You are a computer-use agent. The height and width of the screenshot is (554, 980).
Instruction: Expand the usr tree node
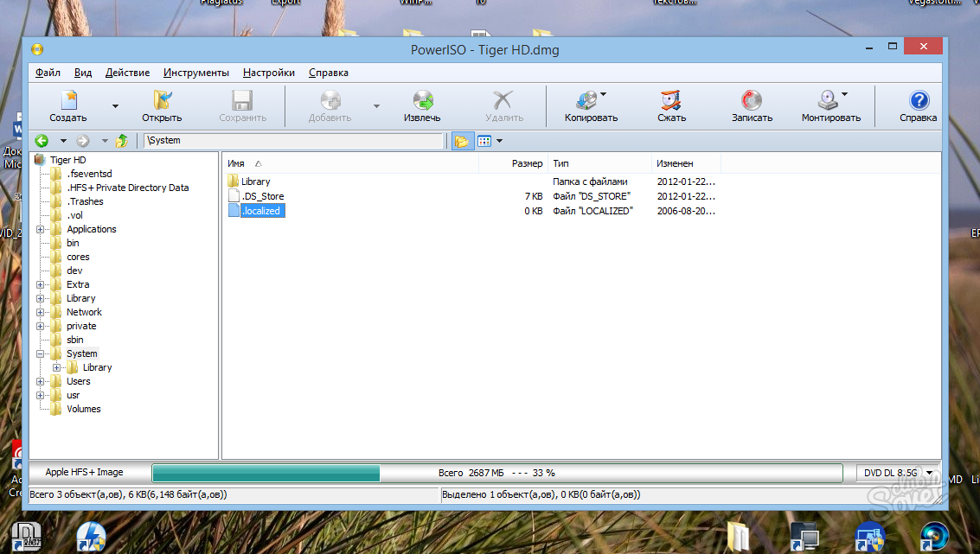[x=40, y=395]
